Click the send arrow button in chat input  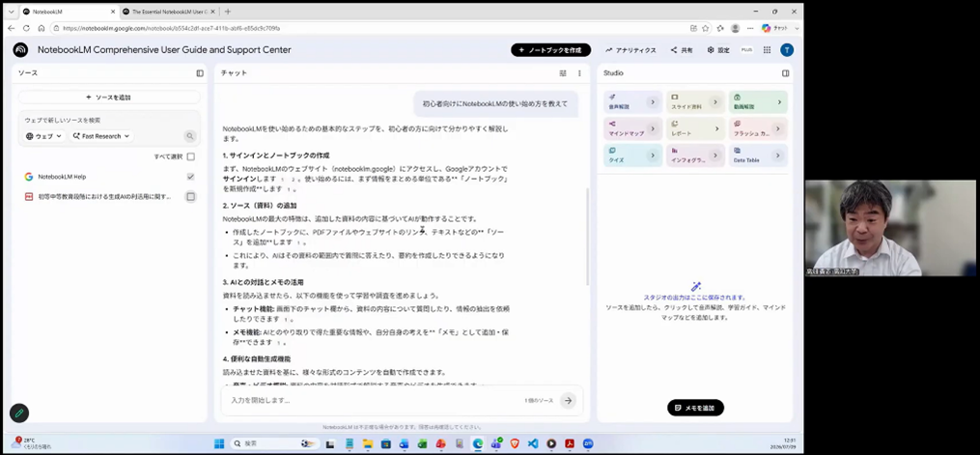click(x=568, y=401)
